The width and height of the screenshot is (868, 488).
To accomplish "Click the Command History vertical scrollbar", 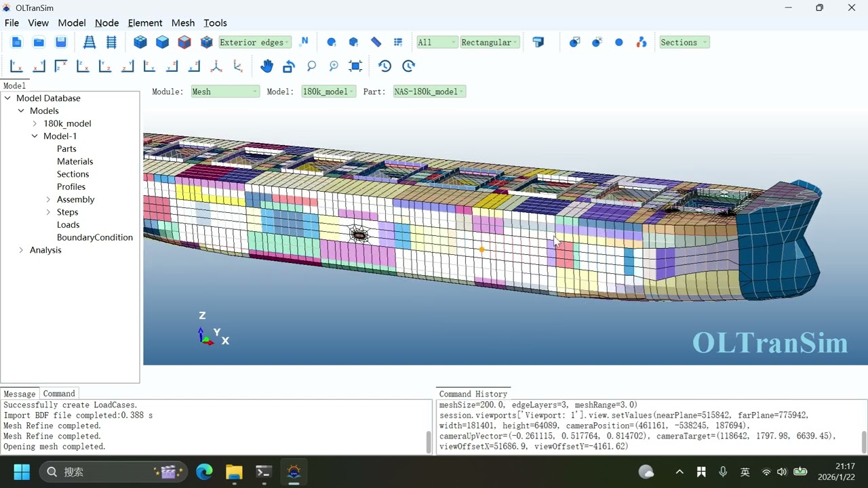I will 864,442.
